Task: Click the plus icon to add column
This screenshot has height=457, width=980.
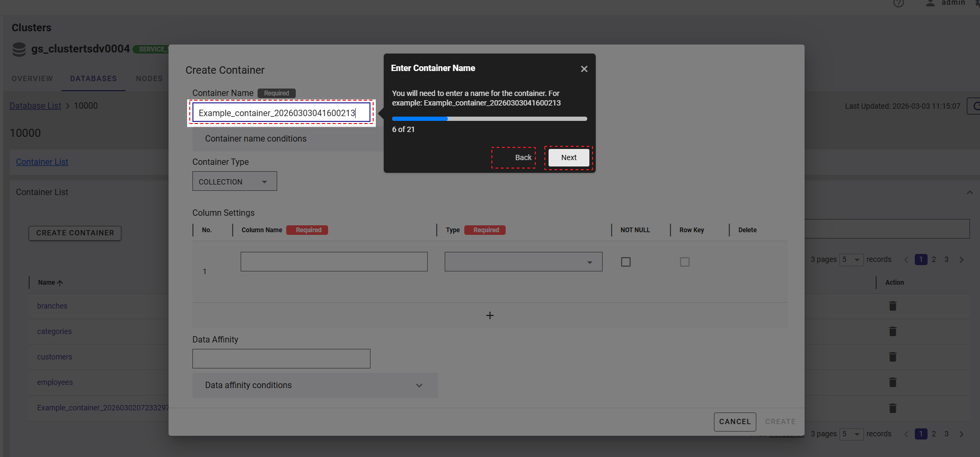Action: tap(490, 315)
